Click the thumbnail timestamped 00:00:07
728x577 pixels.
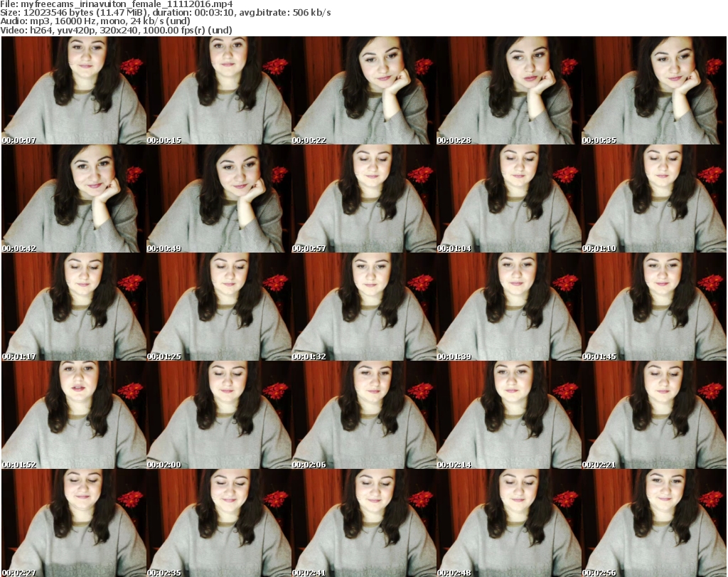(74, 90)
